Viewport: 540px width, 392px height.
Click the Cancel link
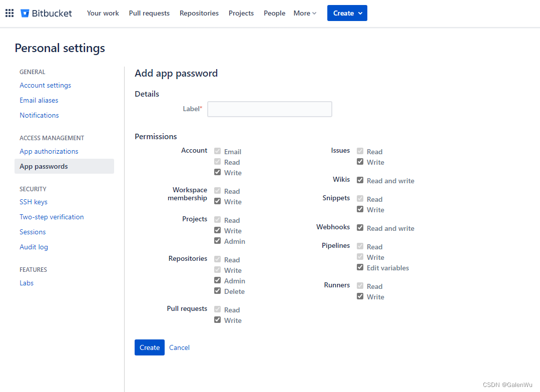tap(179, 347)
